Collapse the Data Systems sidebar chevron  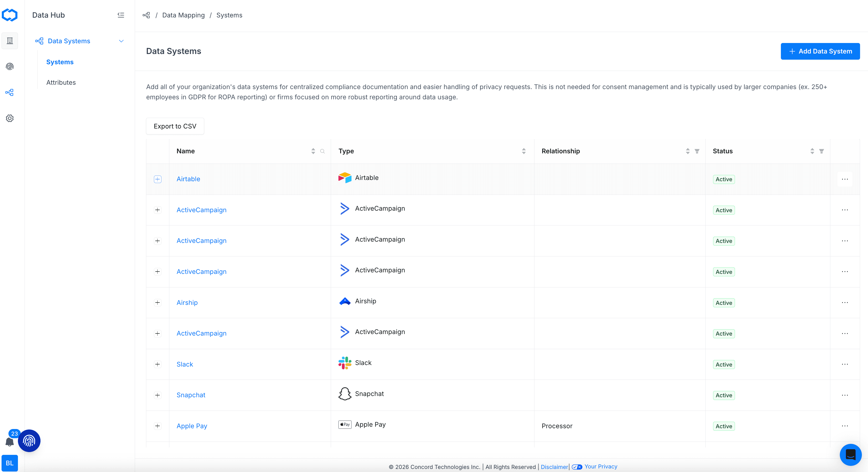coord(121,41)
